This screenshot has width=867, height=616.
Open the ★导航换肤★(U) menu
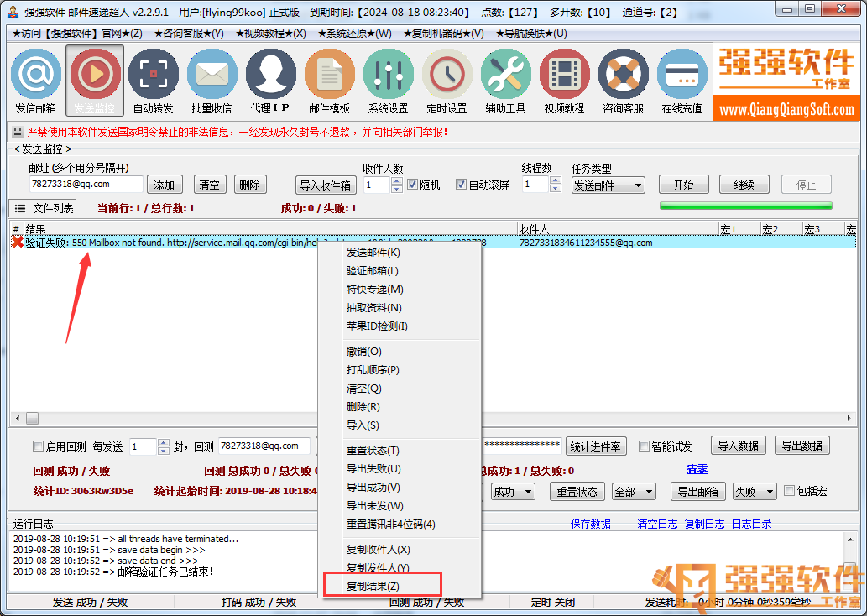point(531,34)
